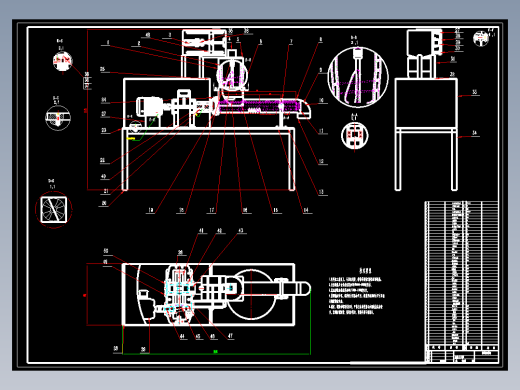Select part callout number 2
This screenshot has width=520, height=390.
[139, 43]
